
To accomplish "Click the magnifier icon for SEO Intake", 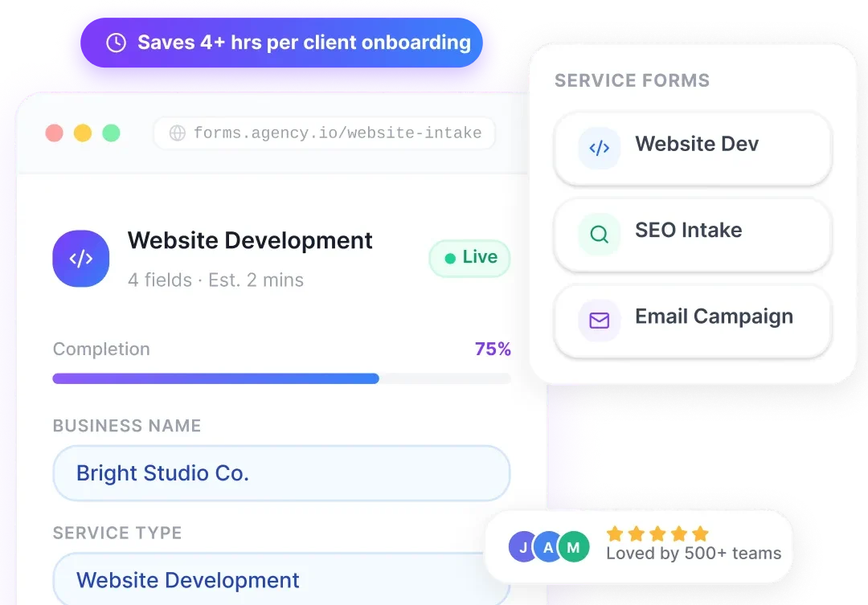I will 600,234.
